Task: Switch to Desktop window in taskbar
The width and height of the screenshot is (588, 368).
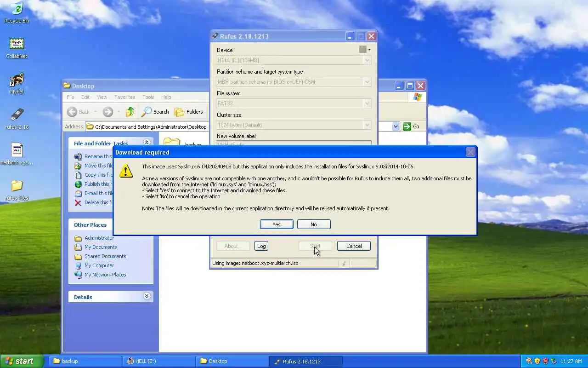Action: [x=232, y=361]
